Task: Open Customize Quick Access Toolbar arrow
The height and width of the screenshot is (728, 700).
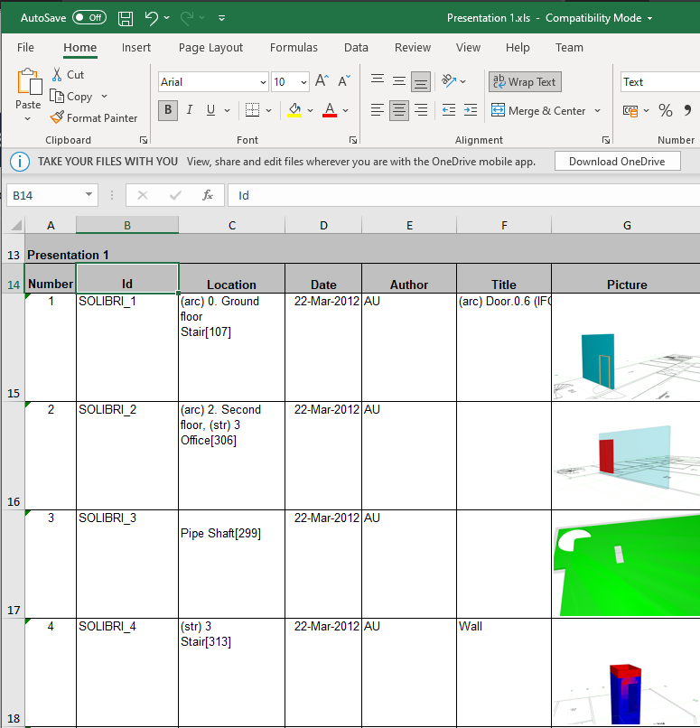Action: pyautogui.click(x=222, y=18)
